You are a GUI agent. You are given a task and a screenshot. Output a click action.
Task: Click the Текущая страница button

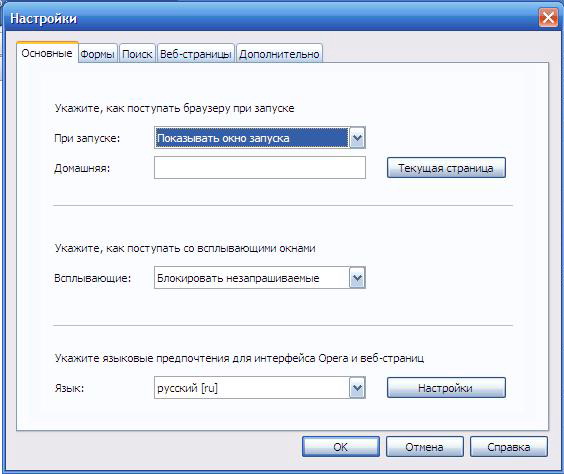[446, 168]
